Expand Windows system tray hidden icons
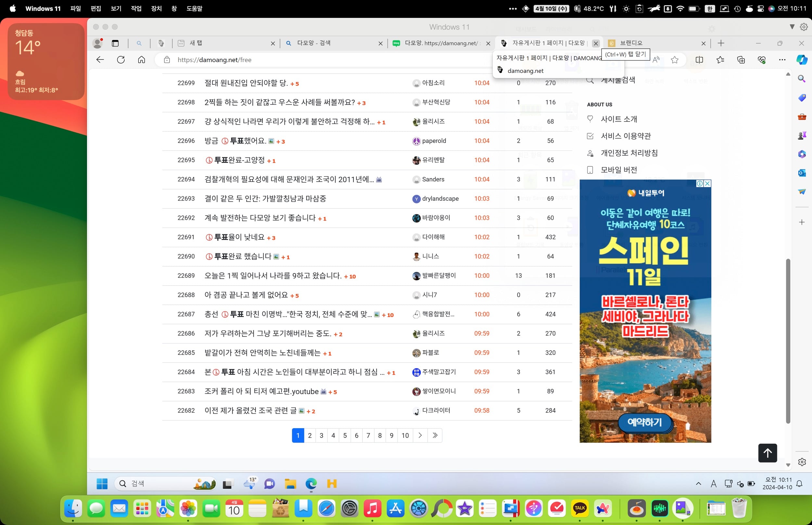Screen dimensions: 812x525 [698, 483]
